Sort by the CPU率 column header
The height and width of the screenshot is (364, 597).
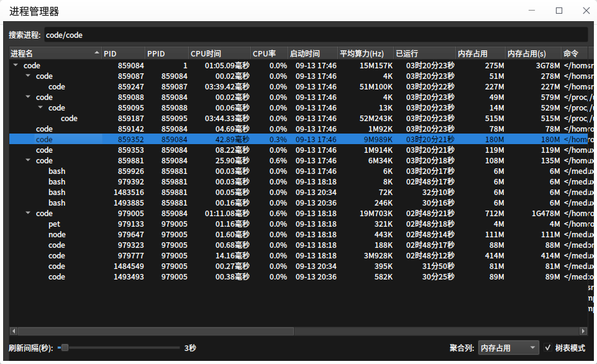click(x=269, y=53)
